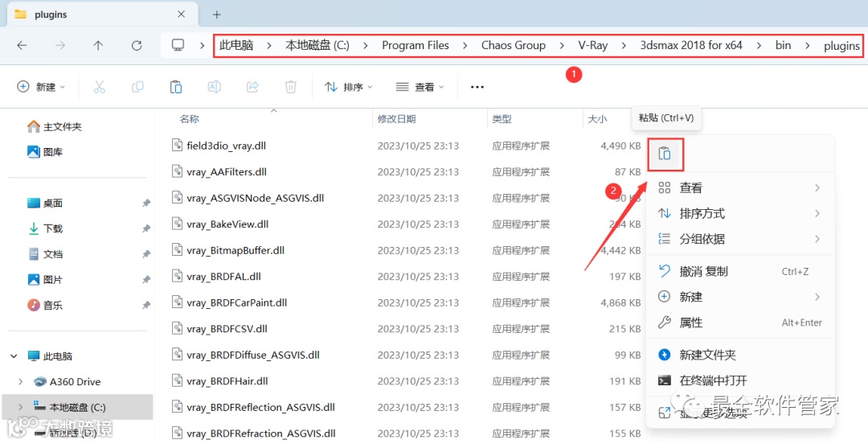Click bin in the address breadcrumb

tap(783, 46)
